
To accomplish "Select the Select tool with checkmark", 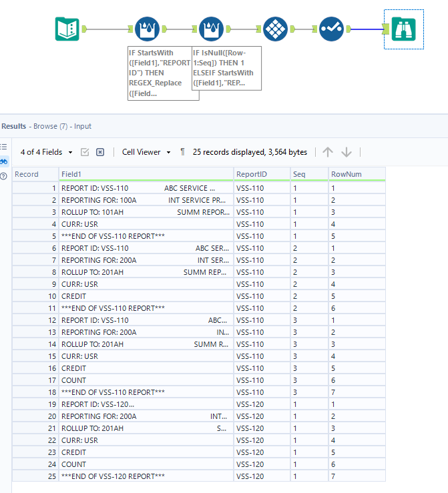I will click(331, 29).
